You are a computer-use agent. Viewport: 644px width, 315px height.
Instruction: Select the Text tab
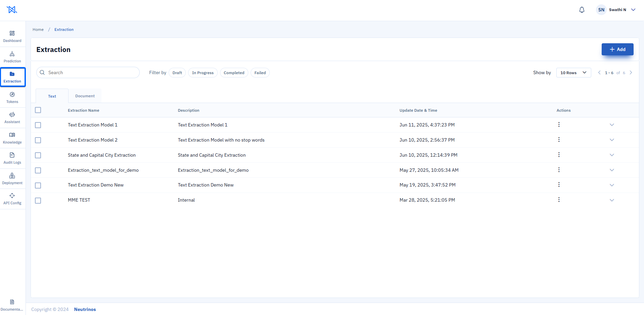tap(52, 96)
